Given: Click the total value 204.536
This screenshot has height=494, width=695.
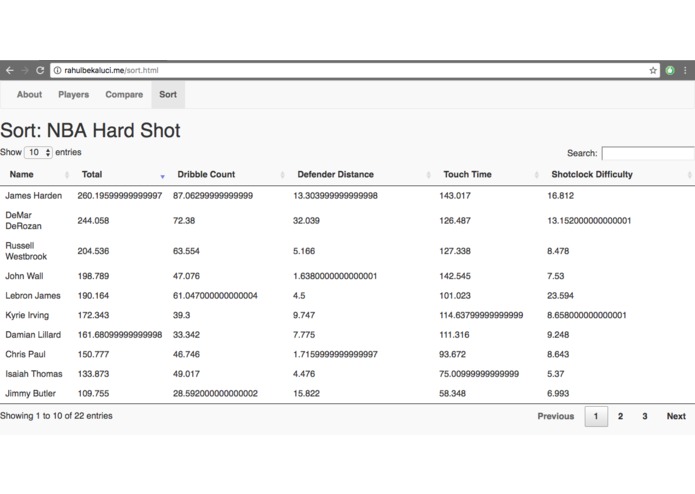Looking at the screenshot, I should pyautogui.click(x=93, y=251).
